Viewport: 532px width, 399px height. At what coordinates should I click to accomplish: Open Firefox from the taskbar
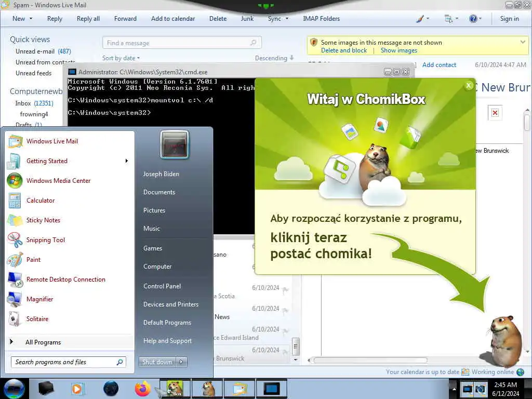(x=142, y=389)
